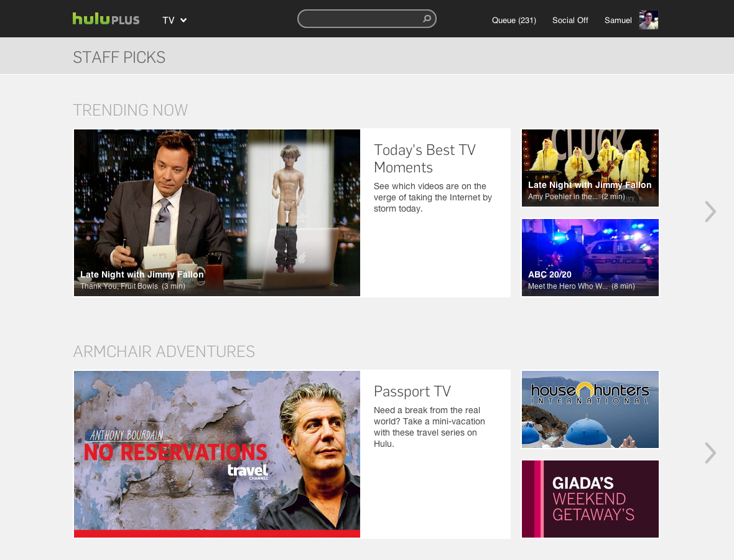
Task: Play the Amy Poehler Late Night clip
Action: point(590,167)
